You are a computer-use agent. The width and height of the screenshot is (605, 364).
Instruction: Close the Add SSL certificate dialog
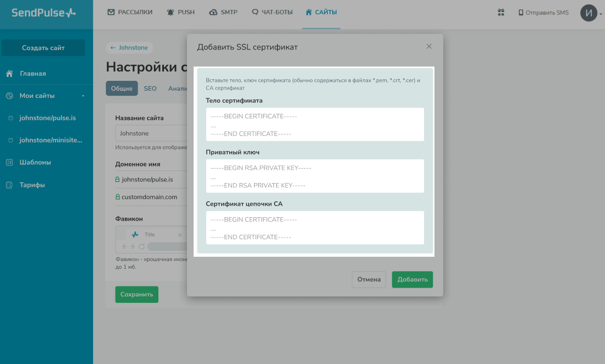click(x=429, y=47)
